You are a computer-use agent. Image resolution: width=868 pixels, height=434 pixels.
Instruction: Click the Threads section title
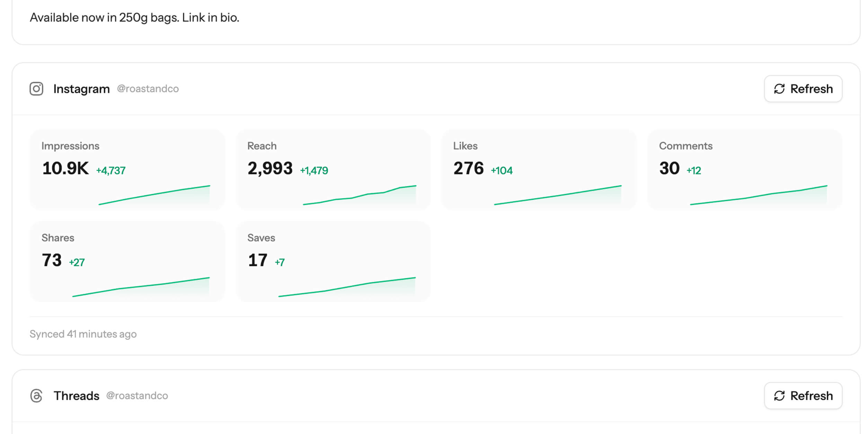[76, 396]
